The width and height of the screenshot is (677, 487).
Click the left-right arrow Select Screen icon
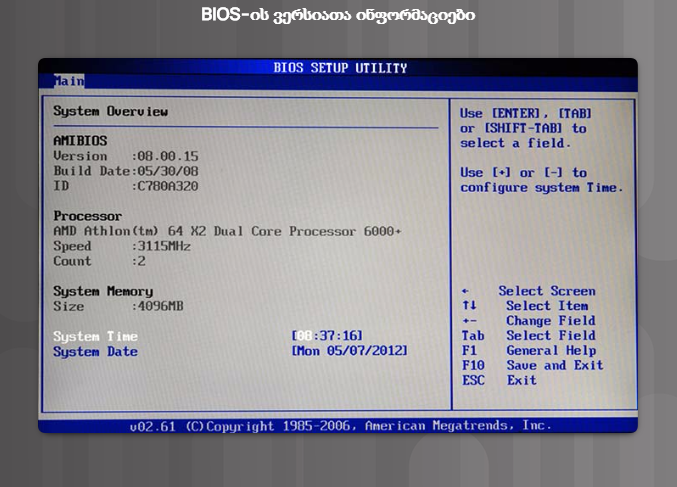click(465, 291)
